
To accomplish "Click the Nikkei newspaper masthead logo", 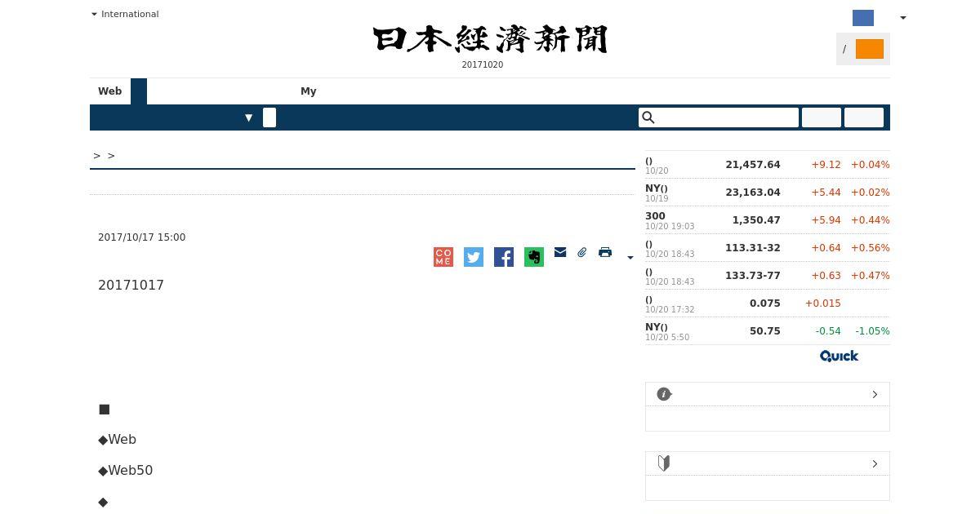I will 490,39.
